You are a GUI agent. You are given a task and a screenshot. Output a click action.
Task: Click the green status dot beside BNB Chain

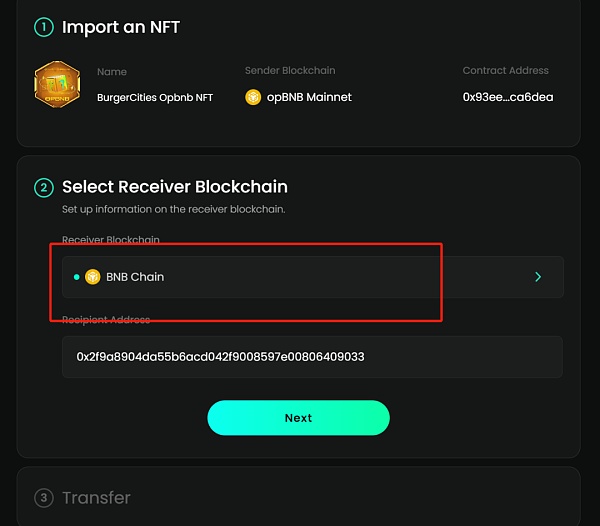77,276
